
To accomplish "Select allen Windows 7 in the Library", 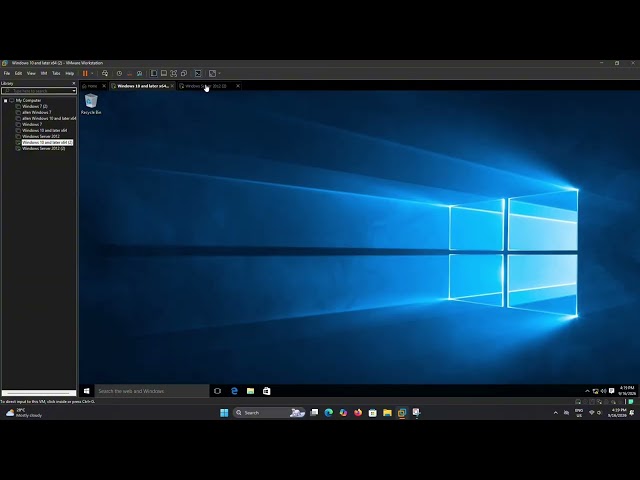I will click(37, 112).
